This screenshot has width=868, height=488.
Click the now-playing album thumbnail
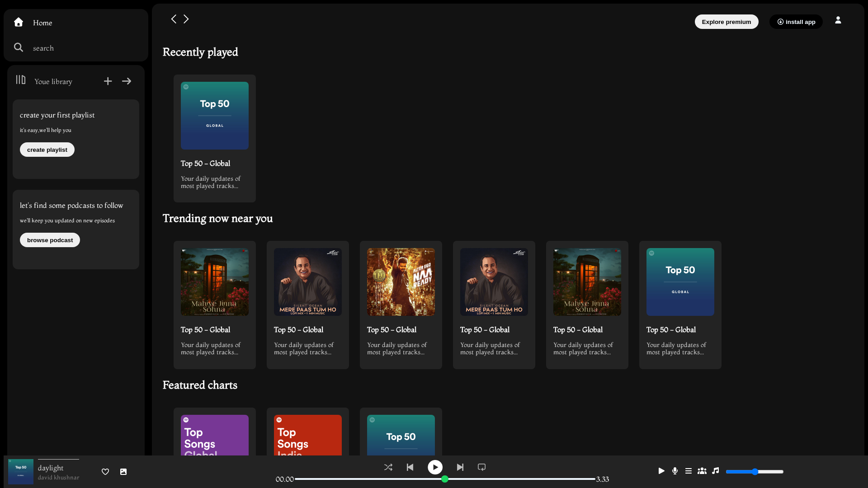21,472
